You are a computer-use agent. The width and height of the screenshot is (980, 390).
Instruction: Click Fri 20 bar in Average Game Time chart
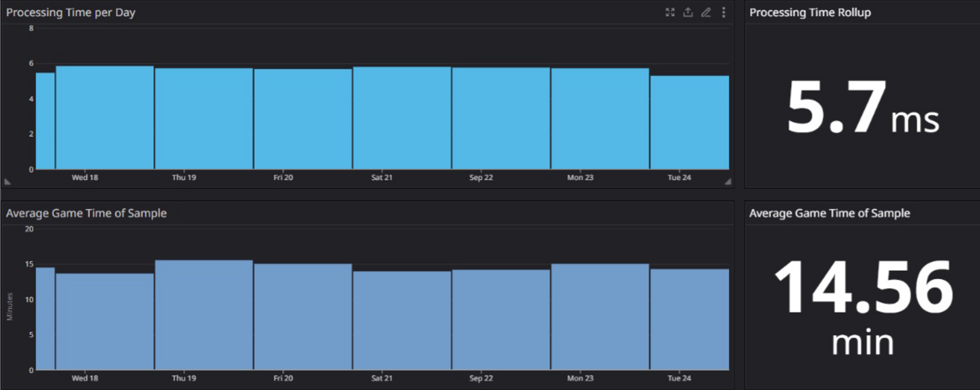(x=303, y=317)
